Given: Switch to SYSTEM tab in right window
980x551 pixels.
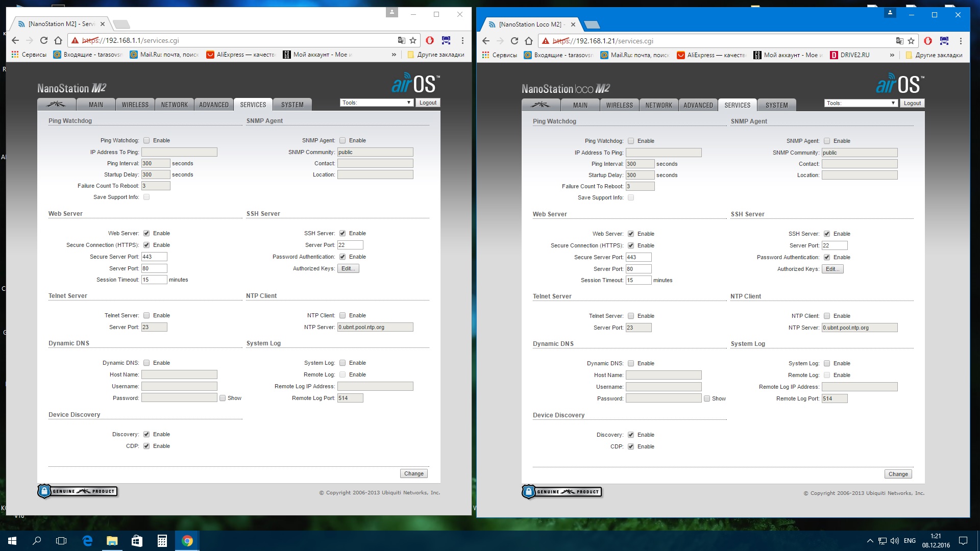Looking at the screenshot, I should [777, 105].
